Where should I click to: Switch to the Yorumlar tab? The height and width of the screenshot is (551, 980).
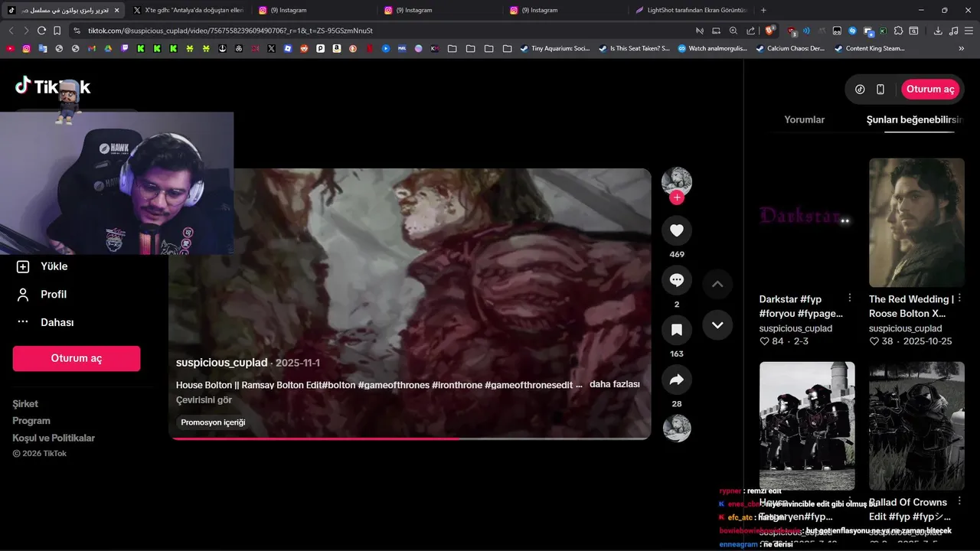tap(805, 119)
